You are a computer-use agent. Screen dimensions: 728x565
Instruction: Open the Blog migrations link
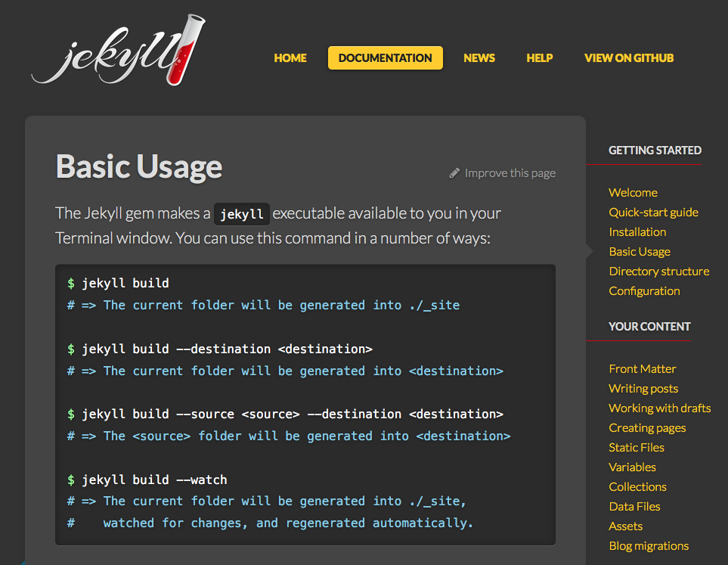[649, 546]
